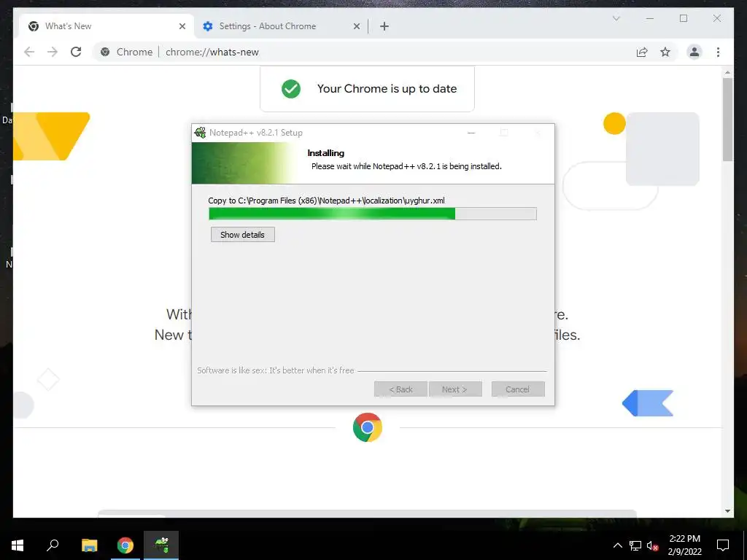Bookmark this tab with the star icon
The image size is (747, 560).
[665, 52]
